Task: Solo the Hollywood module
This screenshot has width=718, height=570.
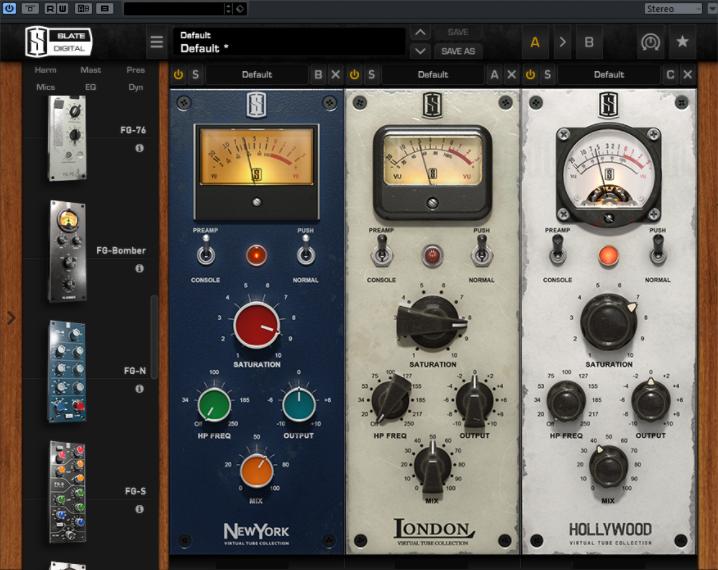Action: 547,75
